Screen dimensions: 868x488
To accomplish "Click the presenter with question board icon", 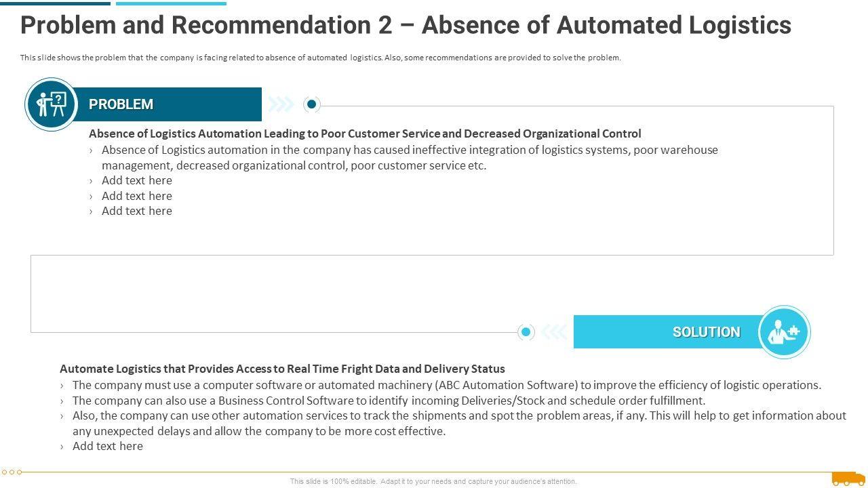I will click(51, 104).
